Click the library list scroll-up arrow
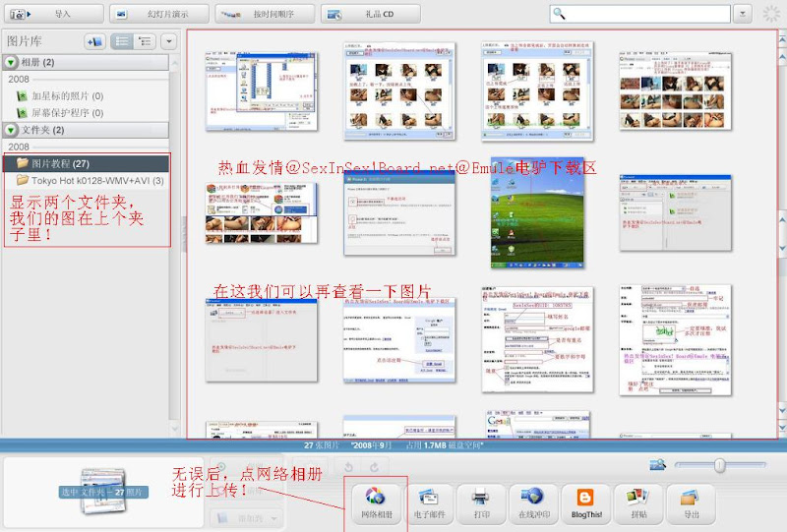Image resolution: width=787 pixels, height=532 pixels. coord(175,63)
